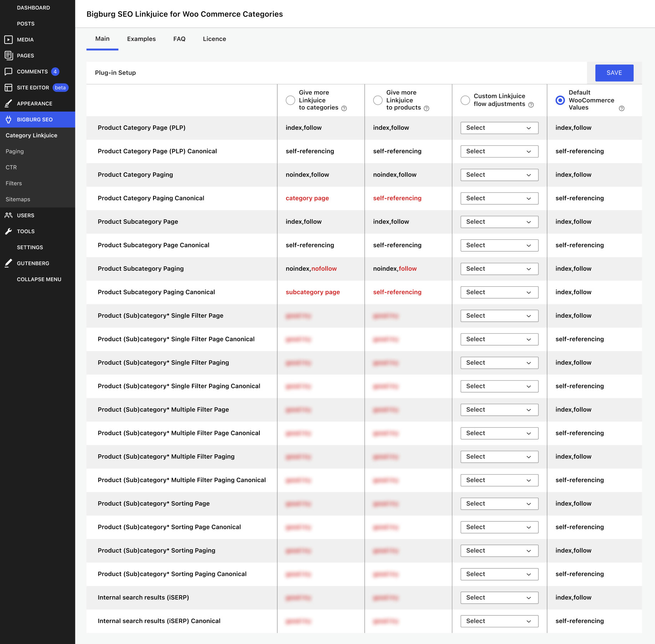Select 'Give more Linkjuice to products' radio

(x=378, y=100)
